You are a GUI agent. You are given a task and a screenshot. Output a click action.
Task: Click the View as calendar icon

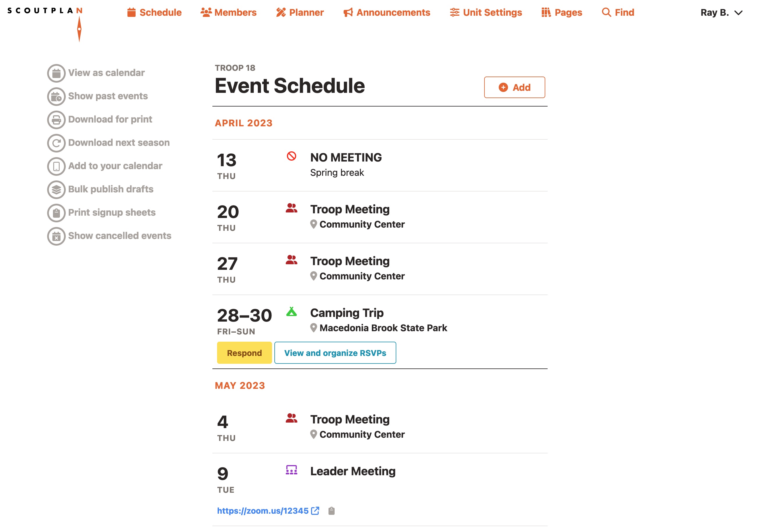pyautogui.click(x=56, y=73)
